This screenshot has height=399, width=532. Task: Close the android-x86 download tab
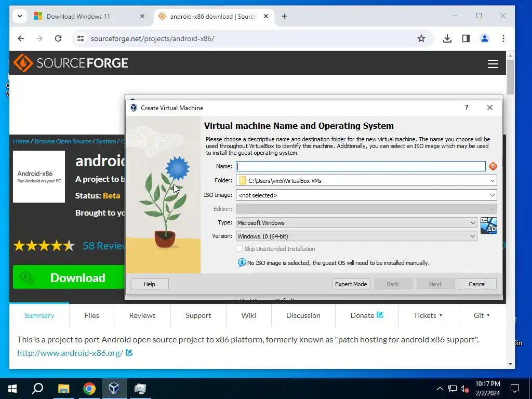pyautogui.click(x=266, y=16)
